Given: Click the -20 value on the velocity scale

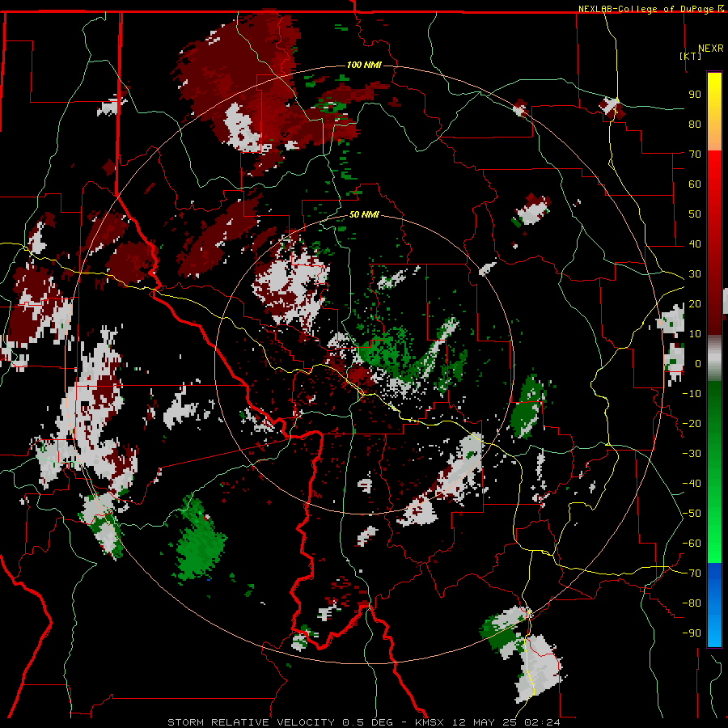Looking at the screenshot, I should click(x=692, y=424).
